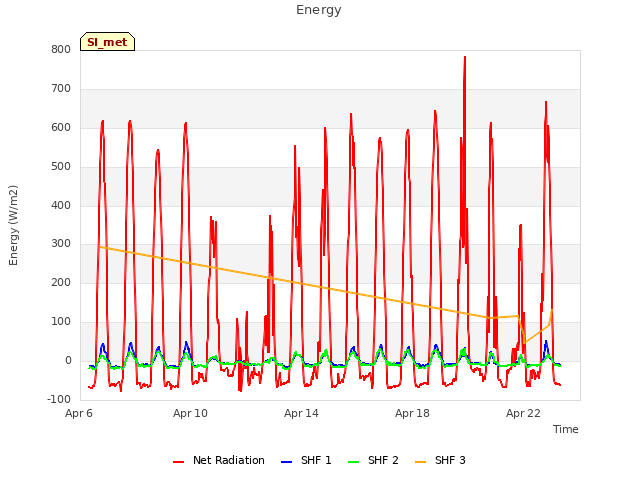The height and width of the screenshot is (480, 640).
Task: Click the 200 y-axis tick label
Action: [61, 282]
